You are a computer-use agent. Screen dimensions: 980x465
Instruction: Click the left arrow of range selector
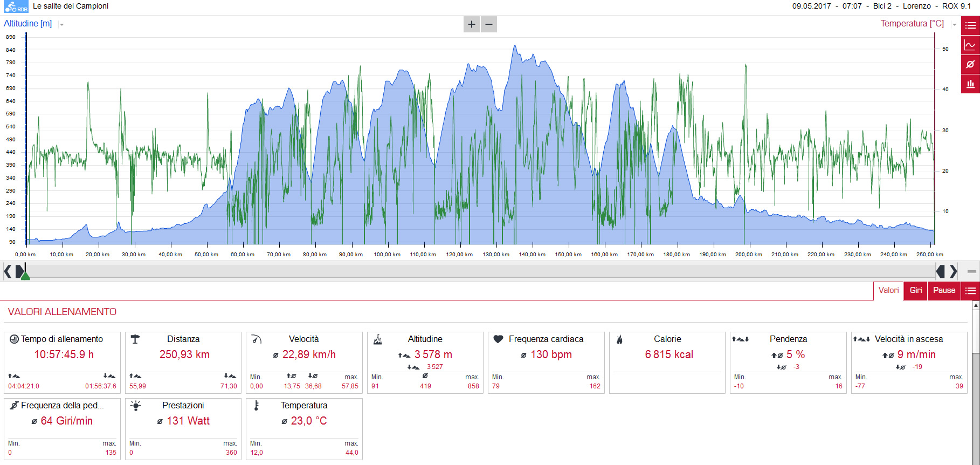[x=8, y=271]
